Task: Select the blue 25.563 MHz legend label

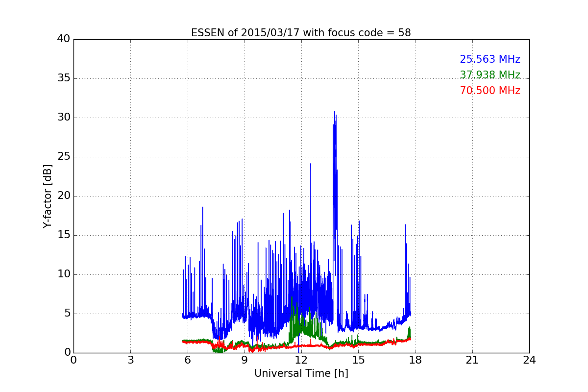Action: click(490, 59)
